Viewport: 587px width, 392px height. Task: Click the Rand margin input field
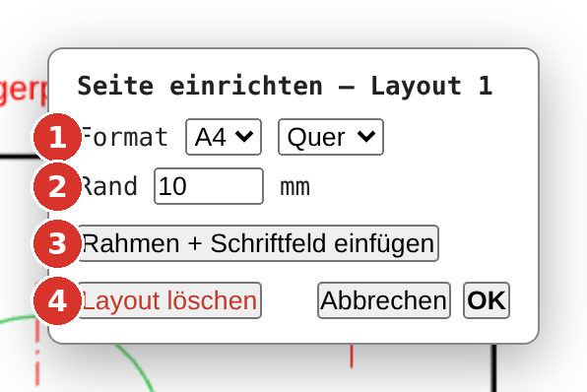(x=209, y=186)
